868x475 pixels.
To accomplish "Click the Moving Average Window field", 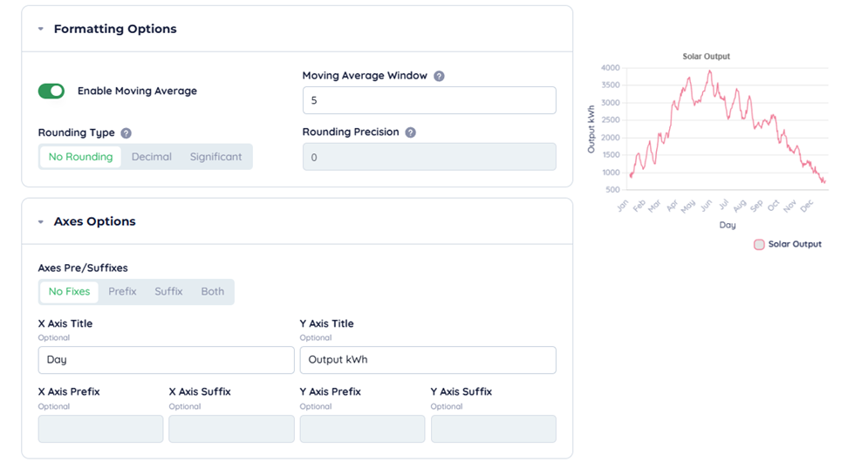I will point(428,100).
